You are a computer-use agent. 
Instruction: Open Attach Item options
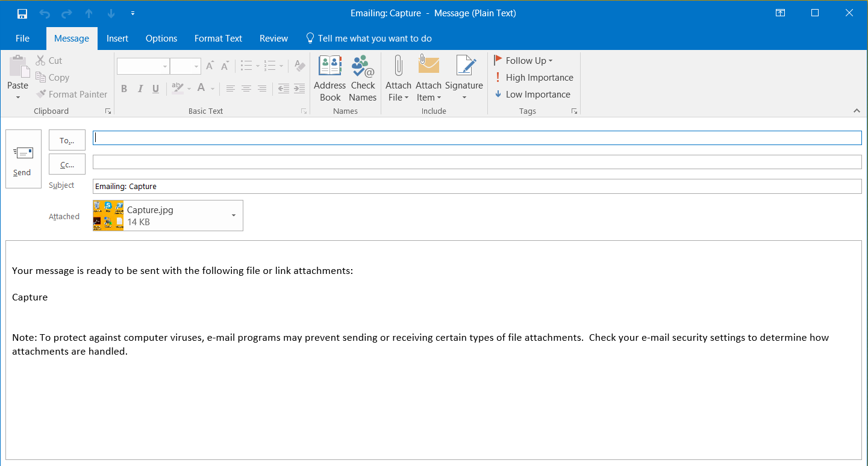point(428,91)
